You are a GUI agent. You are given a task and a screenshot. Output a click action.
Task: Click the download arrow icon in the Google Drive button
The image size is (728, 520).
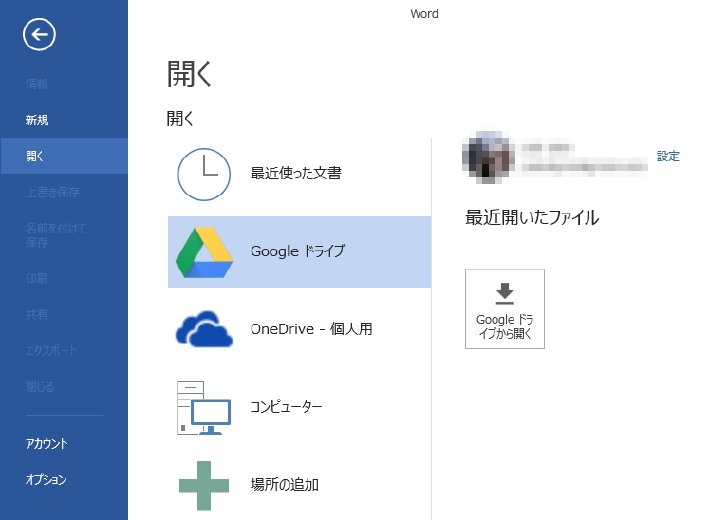[x=505, y=293]
